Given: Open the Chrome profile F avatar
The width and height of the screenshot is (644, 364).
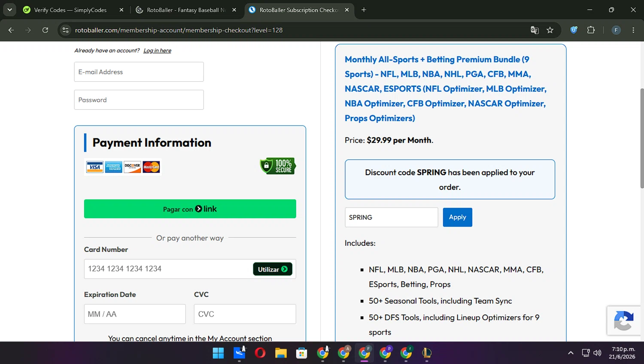Looking at the screenshot, I should (x=616, y=30).
